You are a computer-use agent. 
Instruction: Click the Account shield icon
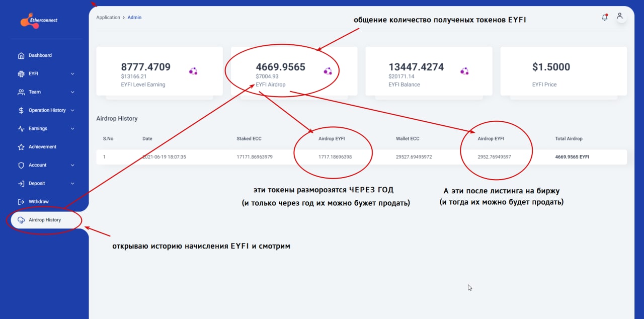click(x=21, y=165)
